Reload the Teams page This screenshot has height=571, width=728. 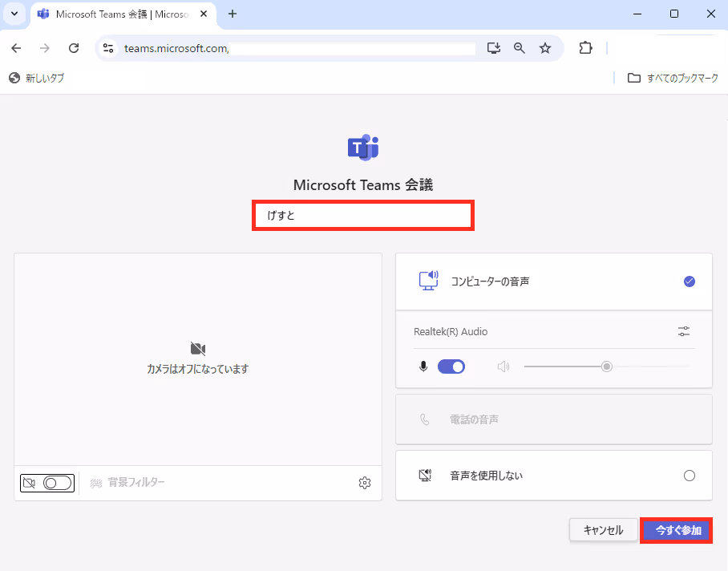pyautogui.click(x=74, y=48)
